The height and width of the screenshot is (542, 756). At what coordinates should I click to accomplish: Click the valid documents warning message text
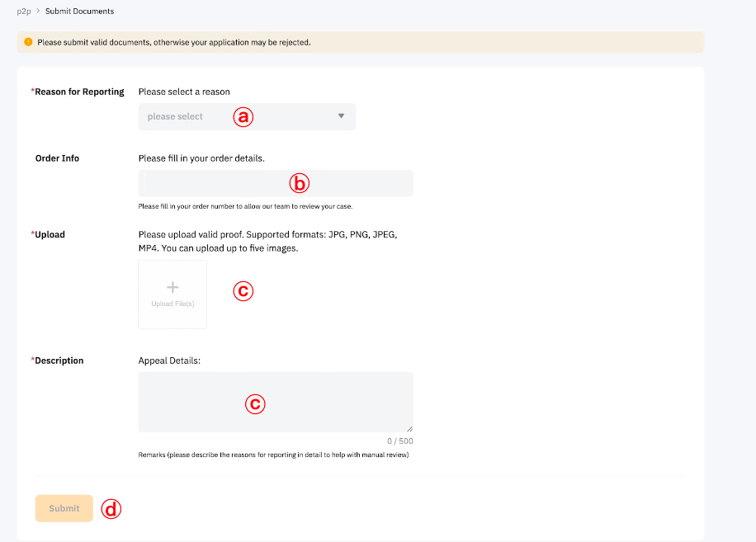pyautogui.click(x=173, y=42)
